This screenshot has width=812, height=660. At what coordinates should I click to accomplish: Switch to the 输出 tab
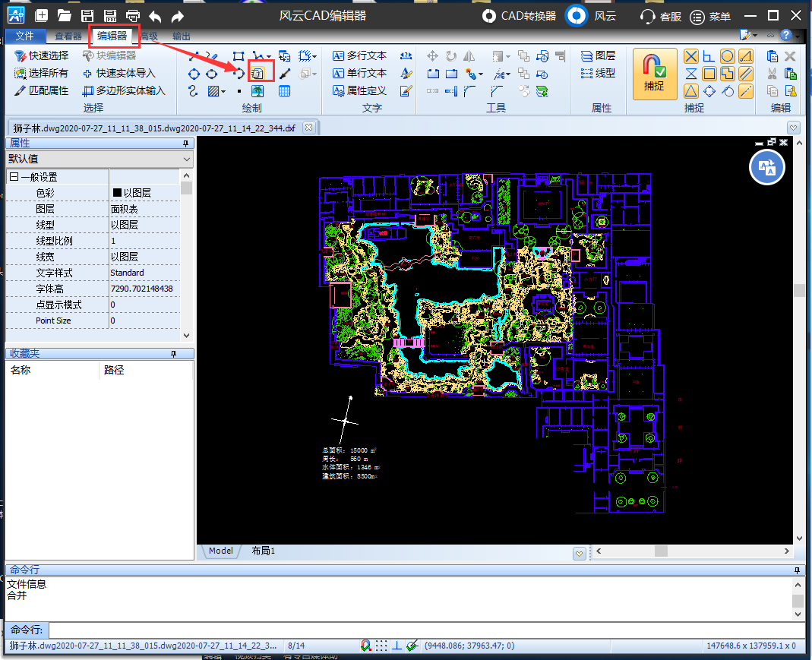click(x=182, y=36)
